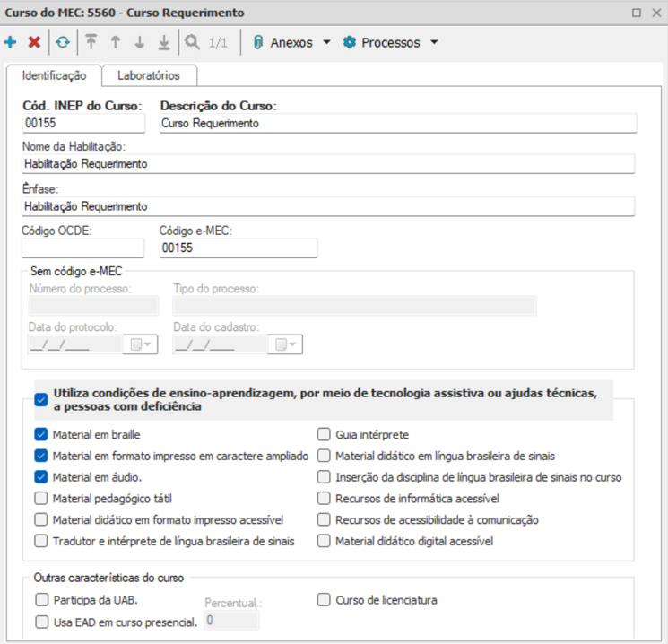The image size is (668, 644).
Task: Go to the previous record up arrow
Action: point(115,42)
